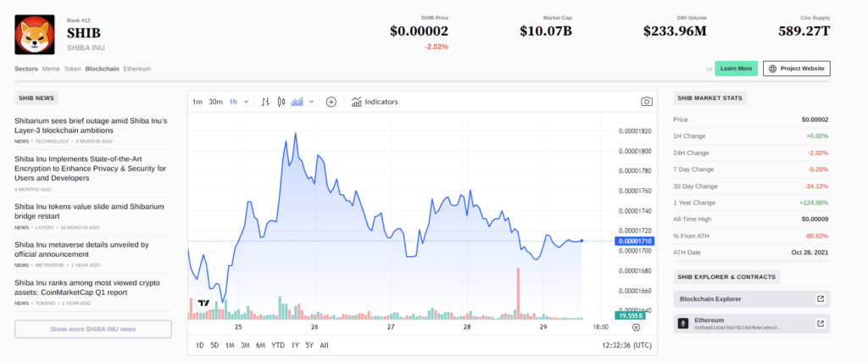Open the Meme sector link
Image resolution: width=868 pixels, height=362 pixels.
coord(51,70)
